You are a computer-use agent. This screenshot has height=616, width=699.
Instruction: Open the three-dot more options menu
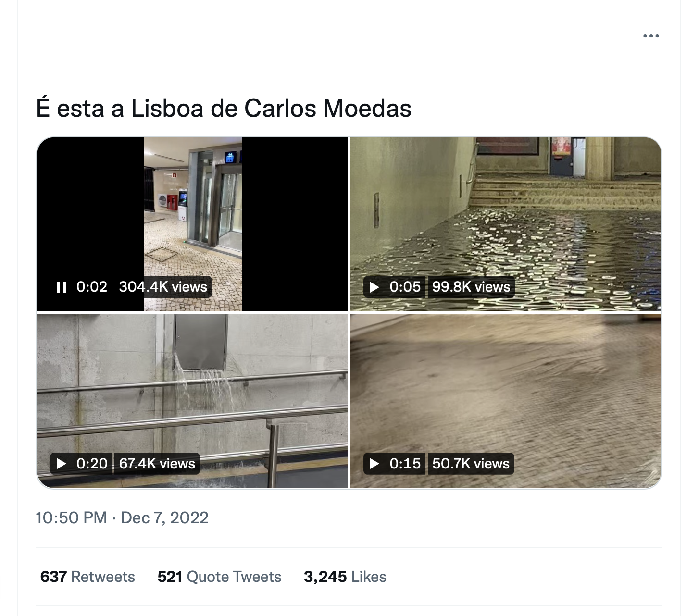click(651, 36)
